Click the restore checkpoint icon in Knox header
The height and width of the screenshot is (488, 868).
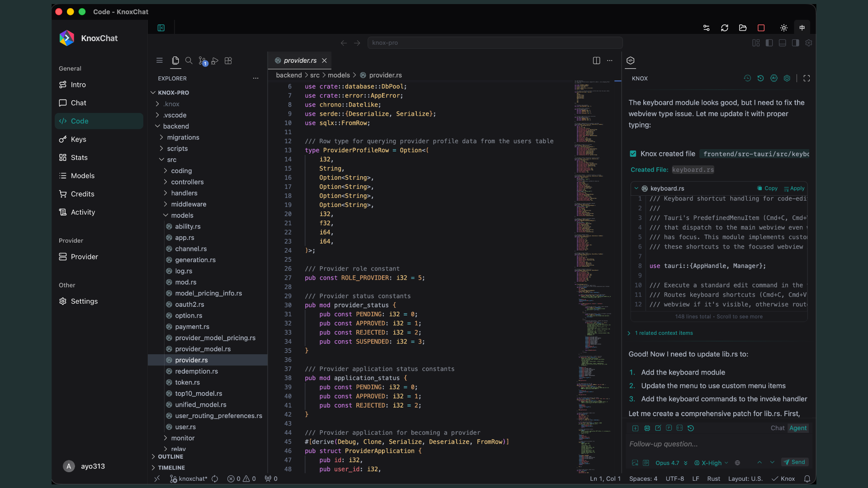(x=760, y=78)
